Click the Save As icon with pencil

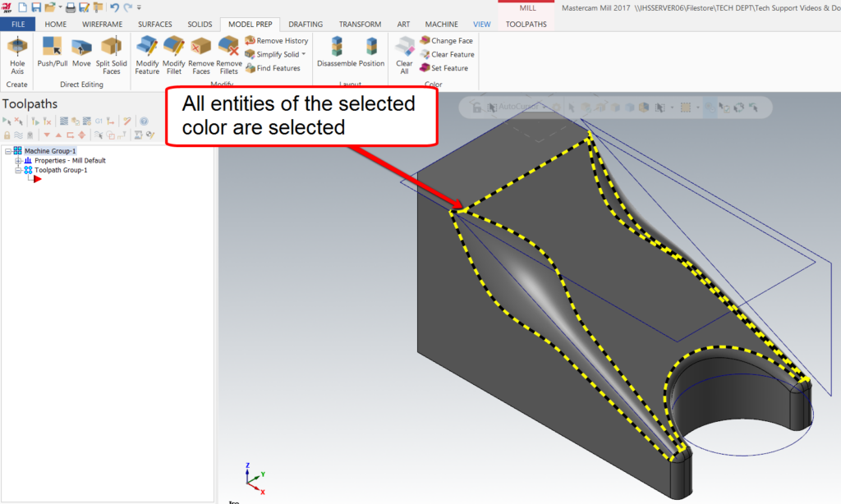pos(85,7)
